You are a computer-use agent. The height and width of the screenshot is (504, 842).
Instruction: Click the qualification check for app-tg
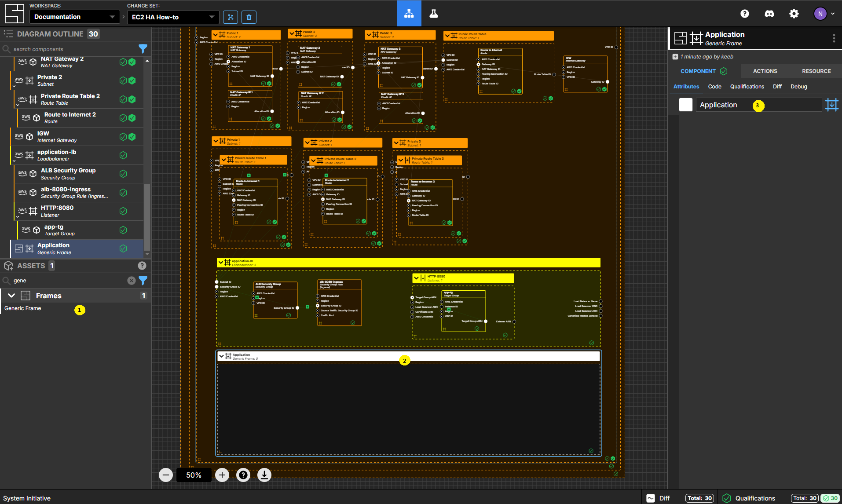(123, 230)
